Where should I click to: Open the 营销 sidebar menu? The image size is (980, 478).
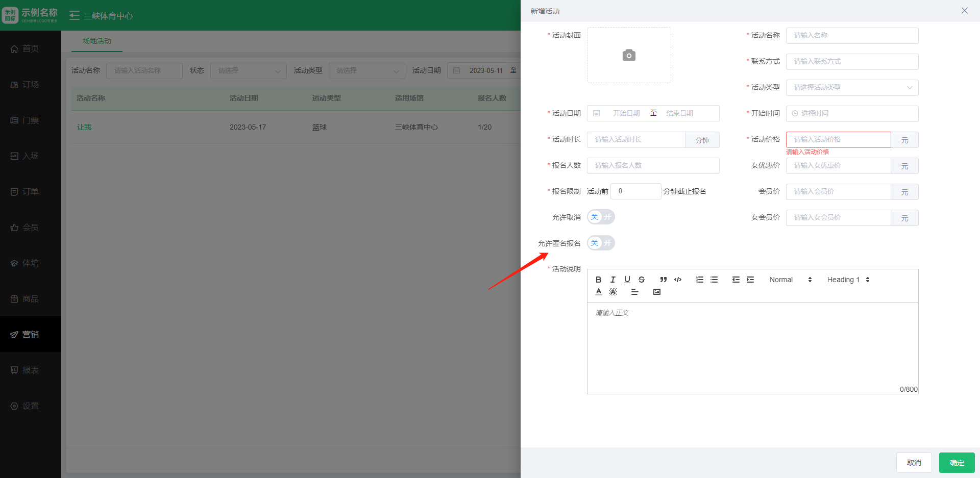(31, 334)
